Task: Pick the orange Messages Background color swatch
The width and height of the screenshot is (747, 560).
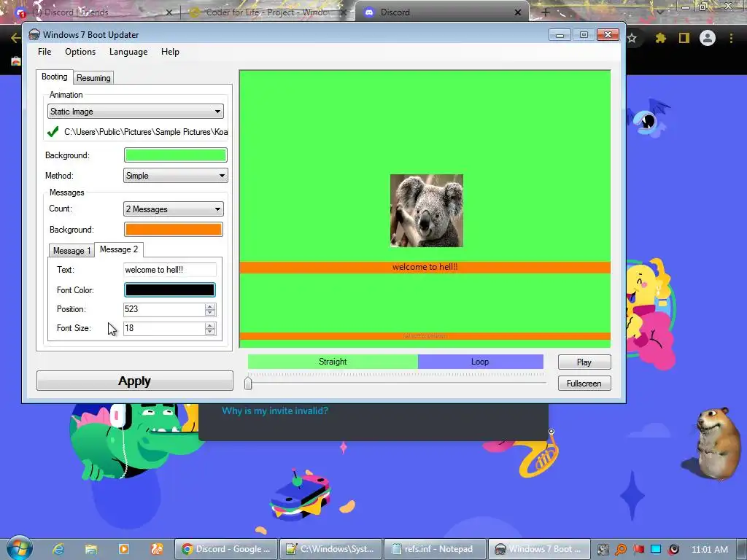Action: 173,230
